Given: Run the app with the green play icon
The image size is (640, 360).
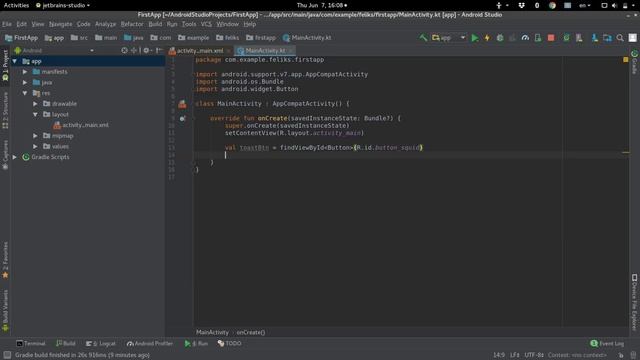Looking at the screenshot, I should pyautogui.click(x=475, y=38).
